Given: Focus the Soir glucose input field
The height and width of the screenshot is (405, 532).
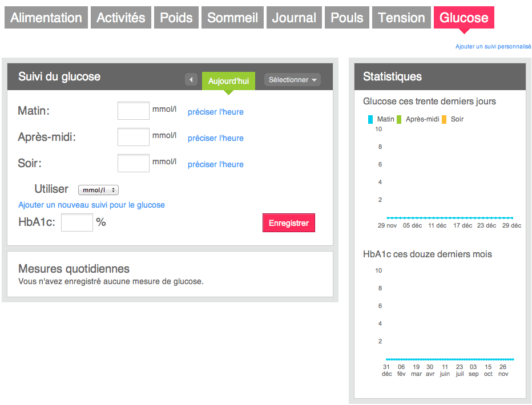Looking at the screenshot, I should coord(134,163).
